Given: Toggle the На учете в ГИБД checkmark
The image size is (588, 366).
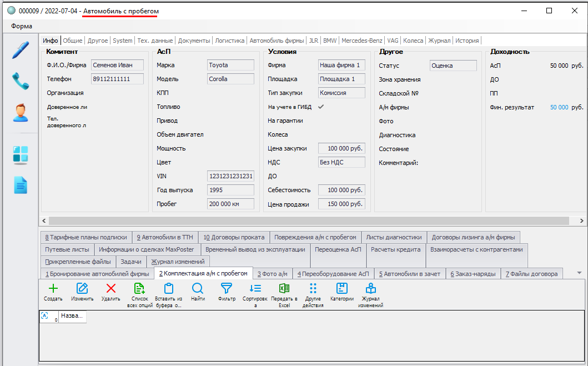Looking at the screenshot, I should (320, 107).
